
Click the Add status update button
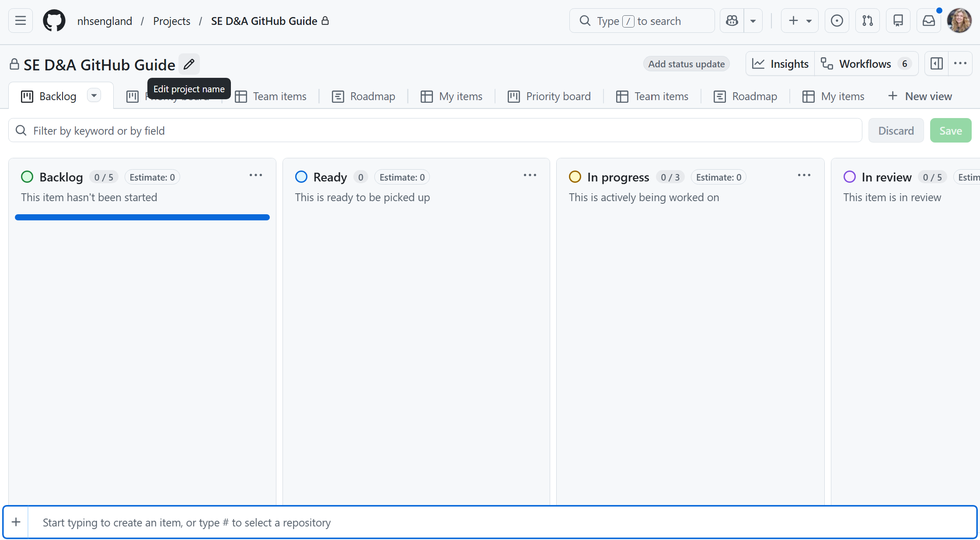(x=686, y=64)
